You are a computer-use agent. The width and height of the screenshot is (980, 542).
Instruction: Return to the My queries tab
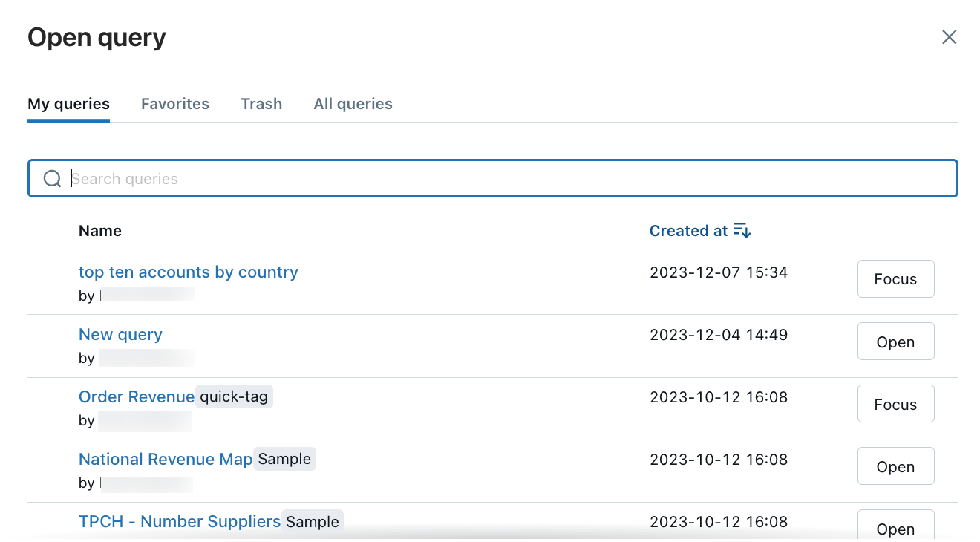coord(68,104)
